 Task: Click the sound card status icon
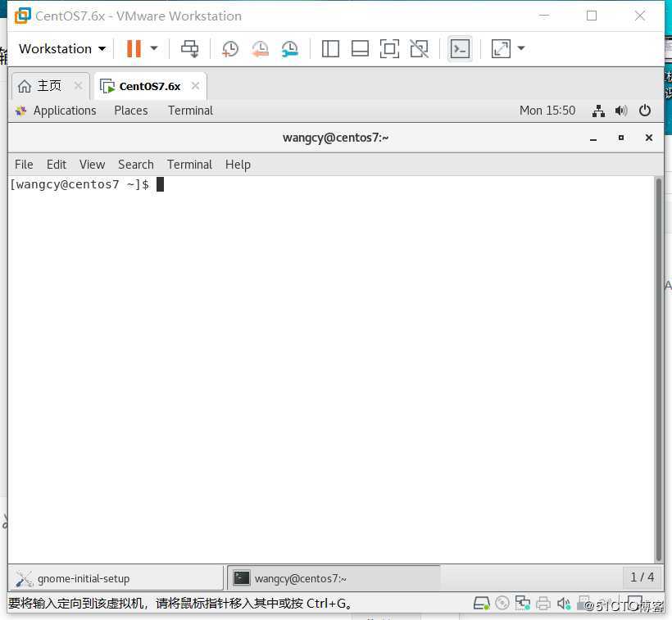click(x=564, y=604)
